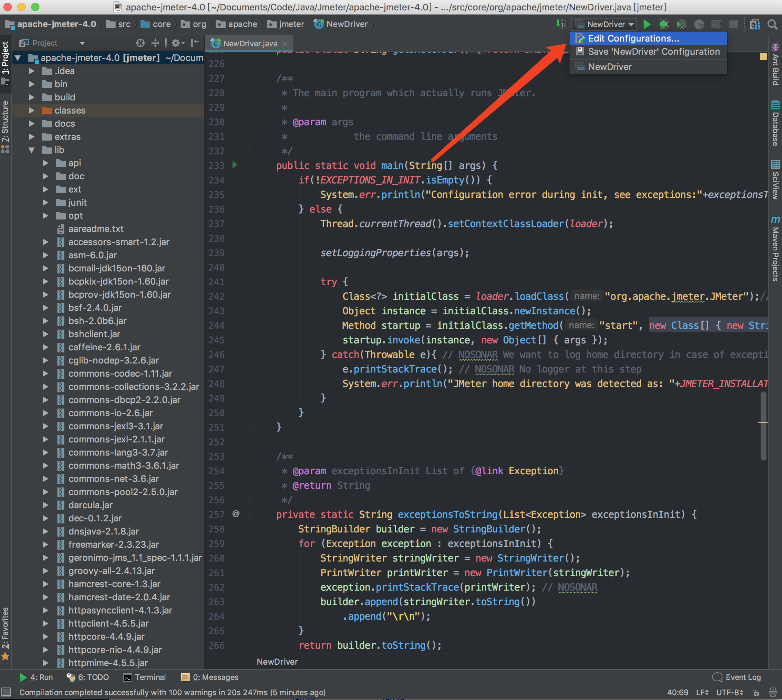The width and height of the screenshot is (782, 700).
Task: Select Save 'NewDriver' Configuration item
Action: (648, 52)
